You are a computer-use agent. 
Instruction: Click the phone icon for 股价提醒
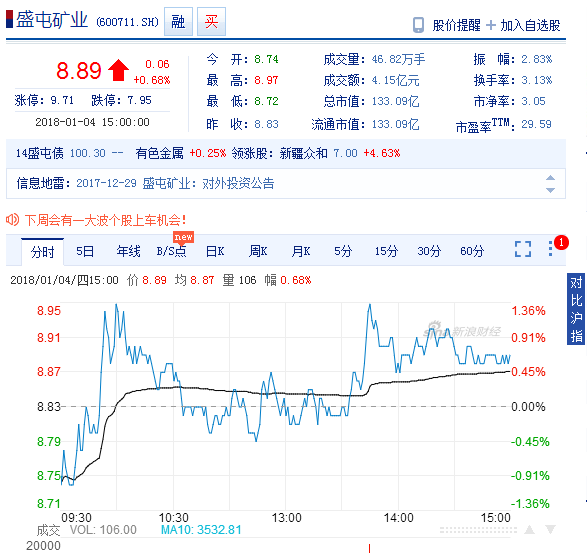tap(418, 25)
